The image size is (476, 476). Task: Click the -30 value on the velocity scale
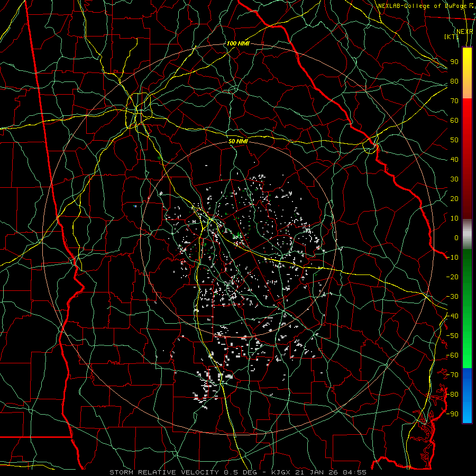point(452,297)
